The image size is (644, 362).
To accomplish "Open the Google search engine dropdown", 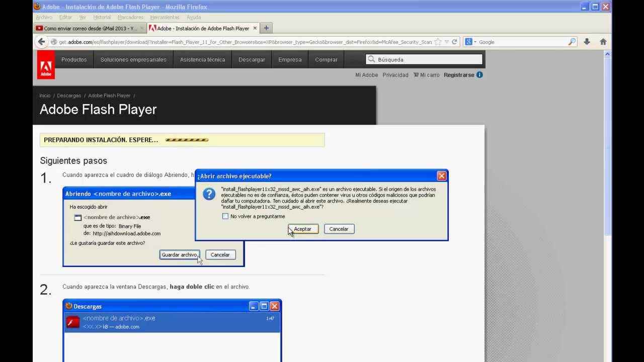I will tap(470, 42).
